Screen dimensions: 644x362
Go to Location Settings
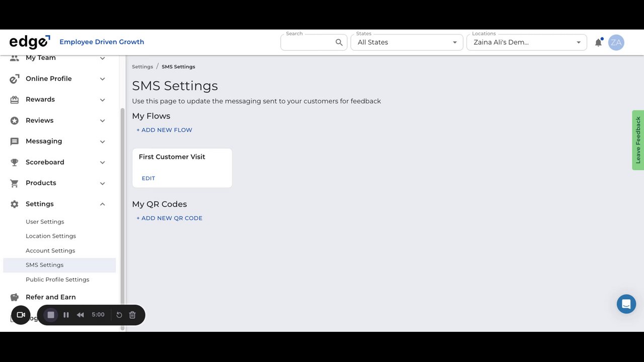tap(51, 236)
